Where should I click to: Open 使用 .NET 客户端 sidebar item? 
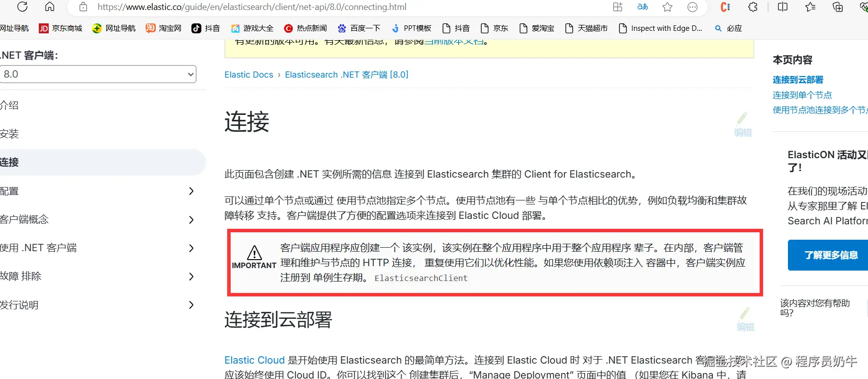tap(38, 248)
